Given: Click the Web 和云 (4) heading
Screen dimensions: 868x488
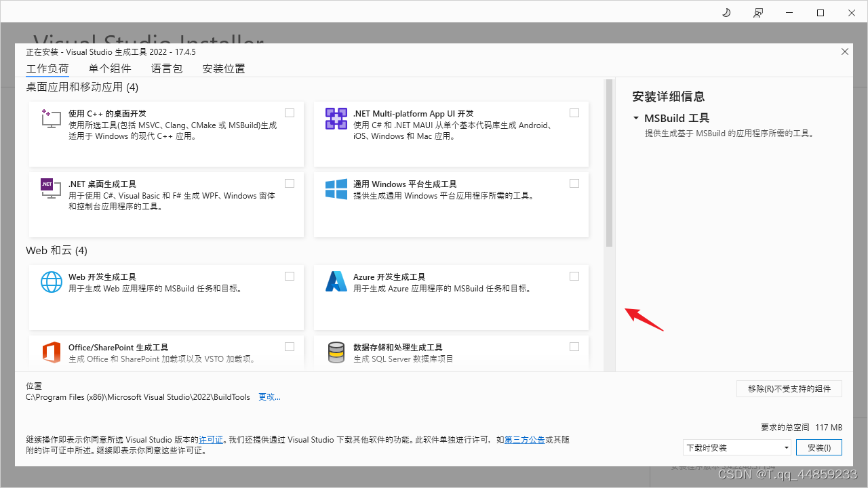Looking at the screenshot, I should (x=56, y=250).
